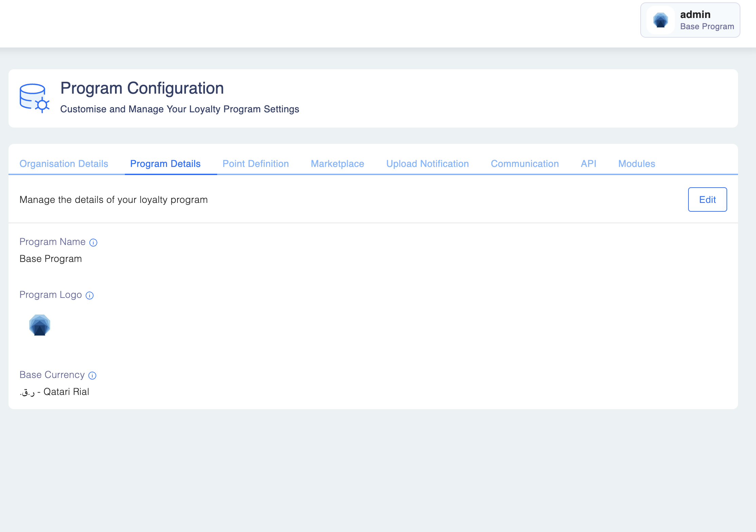Open the Marketplace tab
Viewport: 756px width, 532px height.
(337, 164)
